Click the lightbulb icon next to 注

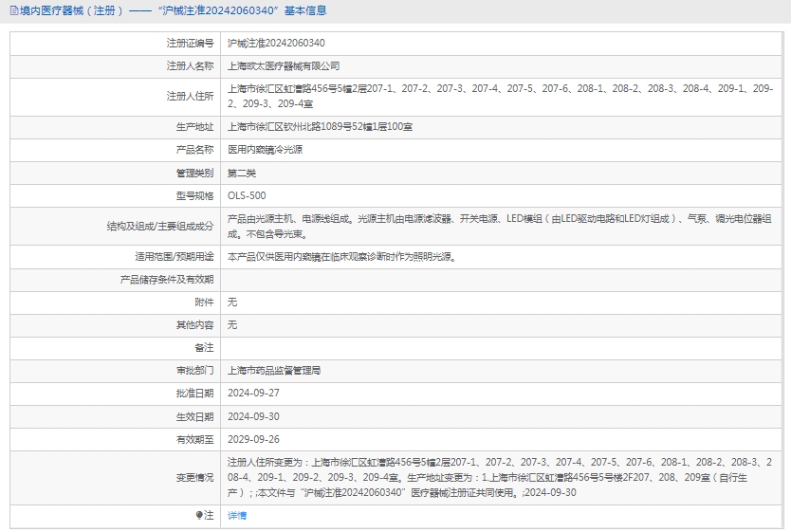(199, 515)
